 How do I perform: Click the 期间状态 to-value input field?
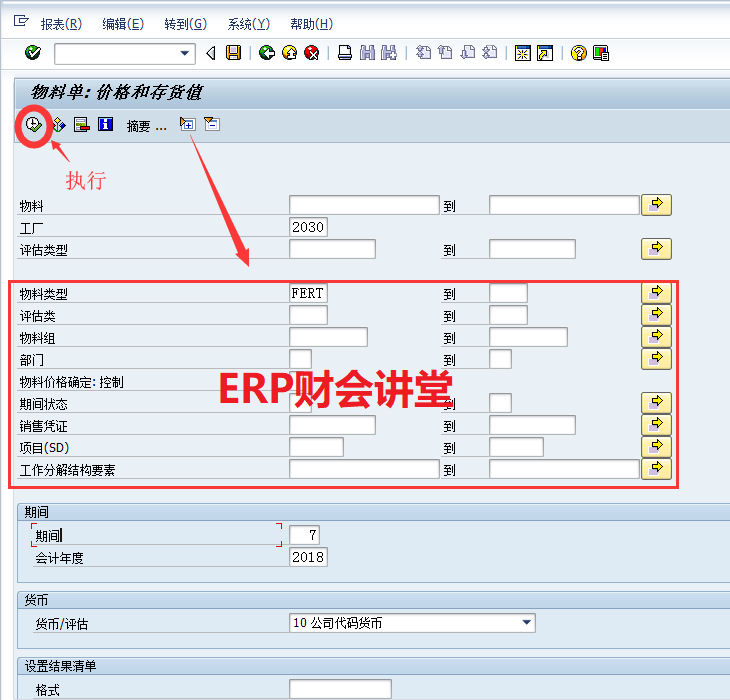click(x=500, y=403)
